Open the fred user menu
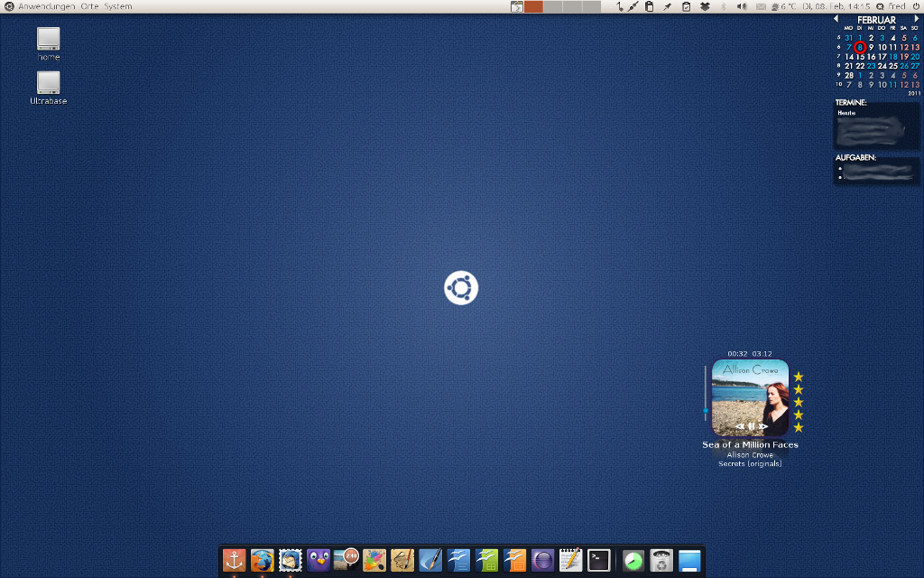Image resolution: width=924 pixels, height=578 pixels. (896, 6)
